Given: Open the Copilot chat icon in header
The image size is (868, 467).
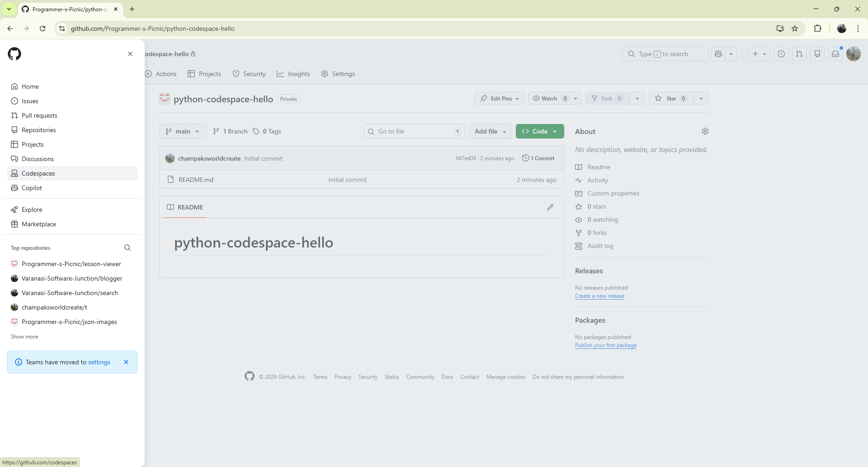Looking at the screenshot, I should pos(718,54).
